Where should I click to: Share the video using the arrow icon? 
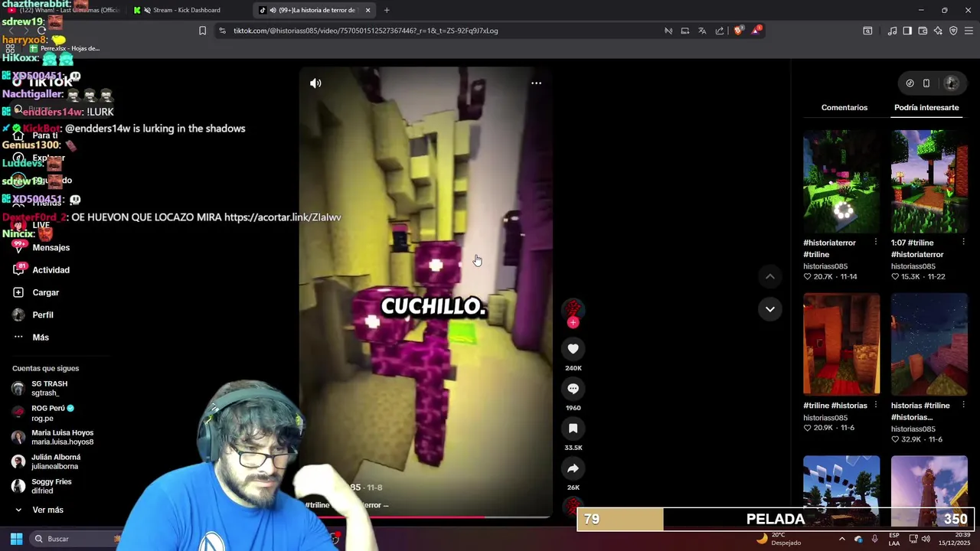573,468
